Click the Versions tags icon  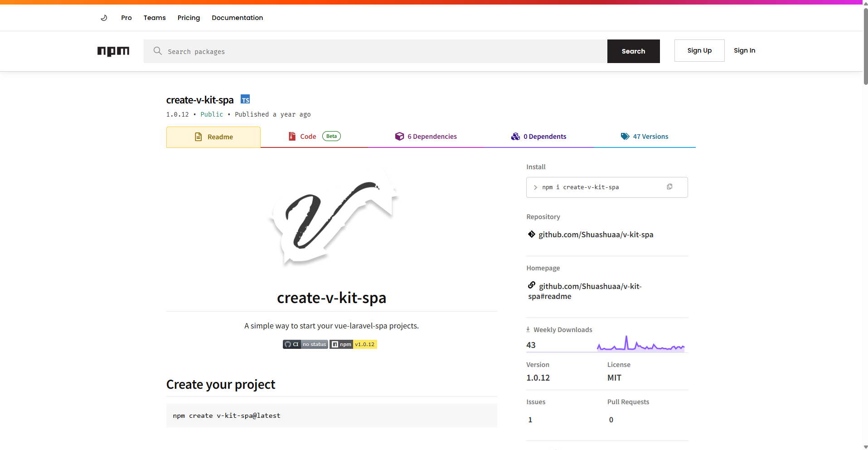[x=625, y=137]
